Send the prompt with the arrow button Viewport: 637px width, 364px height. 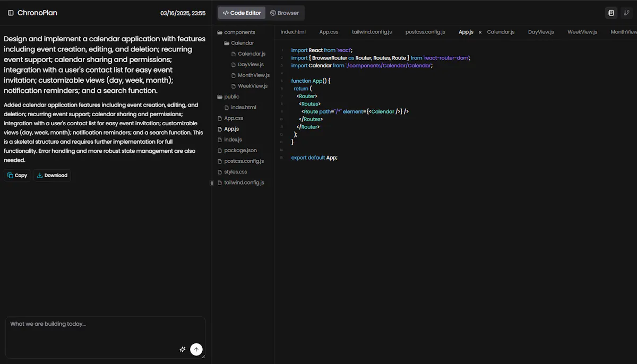point(196,349)
